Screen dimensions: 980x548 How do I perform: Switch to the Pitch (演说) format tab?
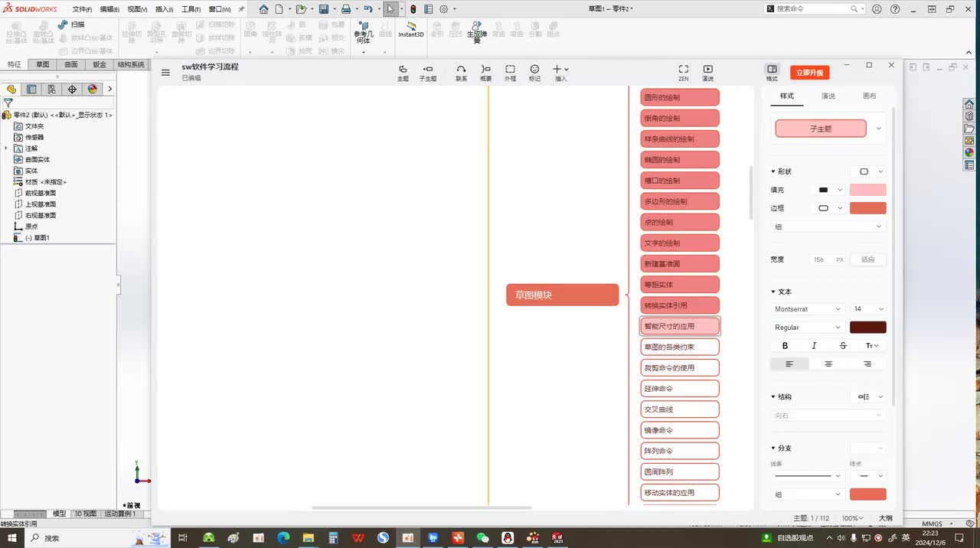828,96
